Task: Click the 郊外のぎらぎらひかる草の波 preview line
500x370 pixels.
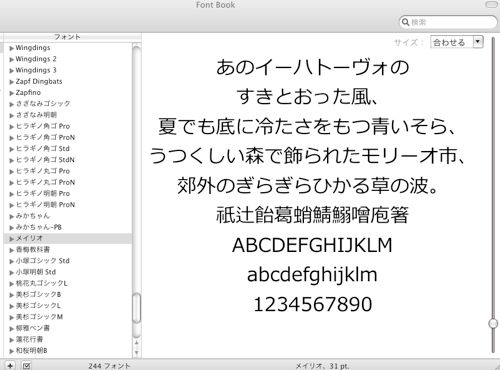Action: click(x=308, y=186)
